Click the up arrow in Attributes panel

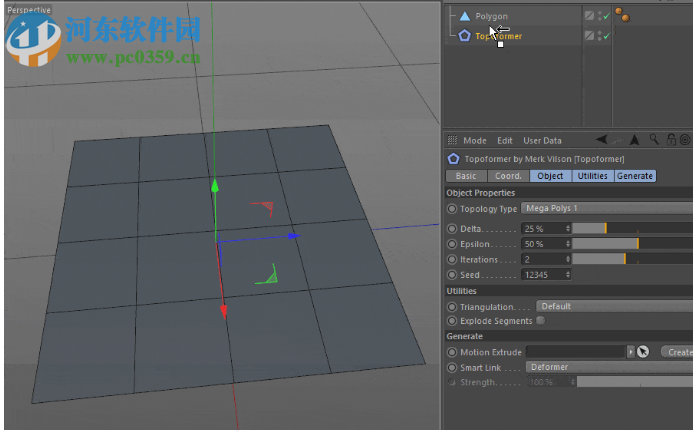click(x=633, y=140)
